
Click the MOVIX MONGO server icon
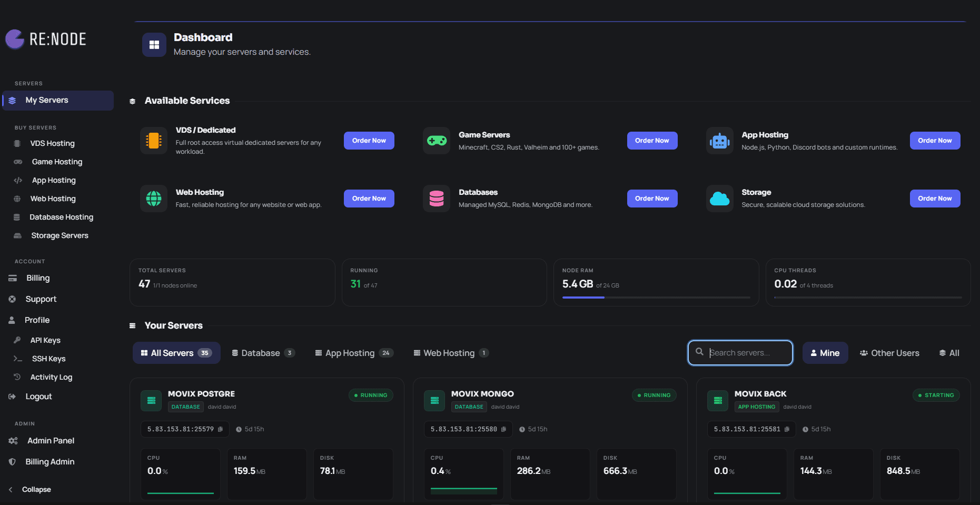point(434,401)
